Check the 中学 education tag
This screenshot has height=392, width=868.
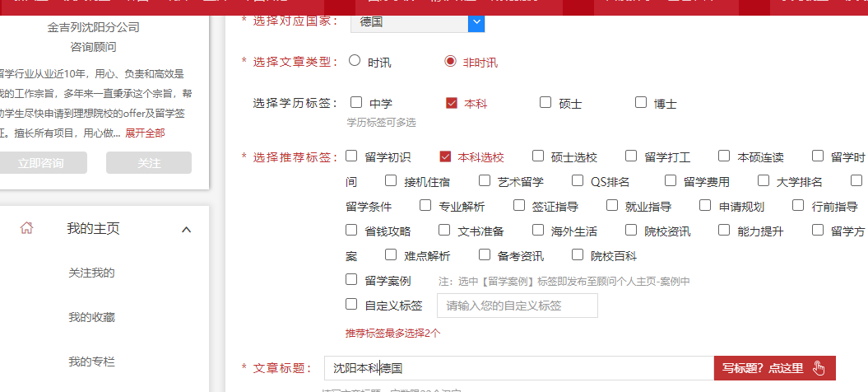(x=356, y=103)
